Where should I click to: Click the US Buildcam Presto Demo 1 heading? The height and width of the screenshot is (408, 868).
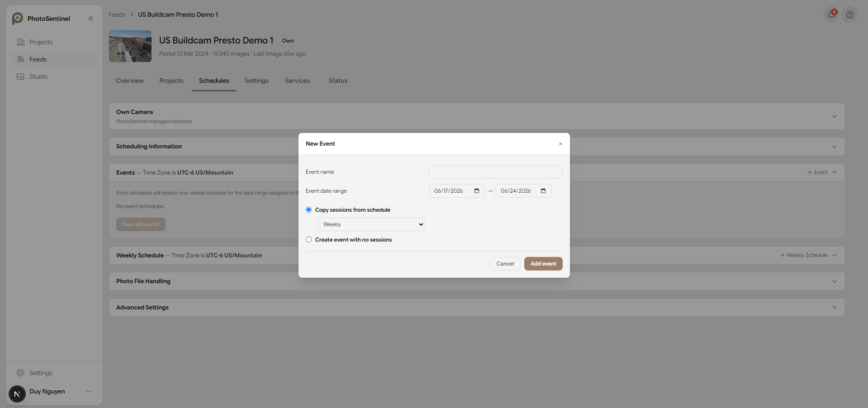tap(216, 40)
